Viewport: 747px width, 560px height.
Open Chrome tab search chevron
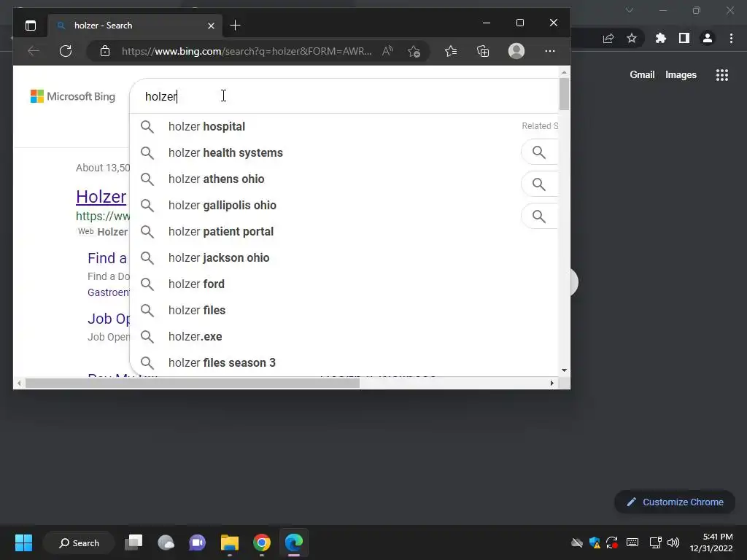tap(630, 10)
